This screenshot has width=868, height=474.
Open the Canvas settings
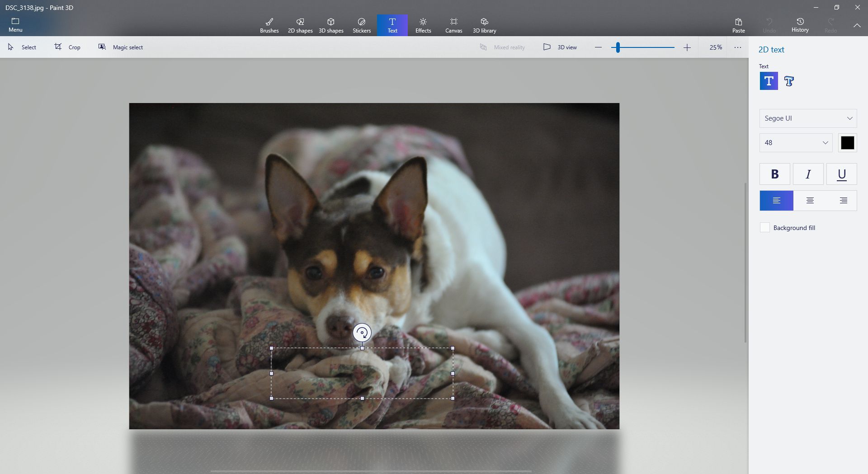coord(453,25)
